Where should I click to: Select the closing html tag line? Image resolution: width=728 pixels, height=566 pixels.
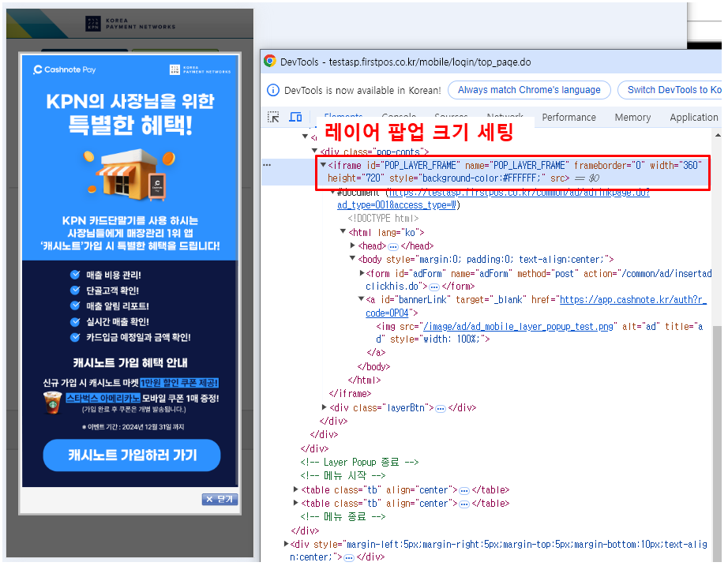(365, 380)
